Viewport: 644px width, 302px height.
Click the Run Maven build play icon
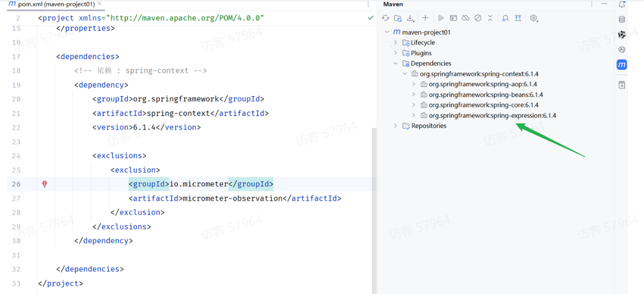[441, 18]
